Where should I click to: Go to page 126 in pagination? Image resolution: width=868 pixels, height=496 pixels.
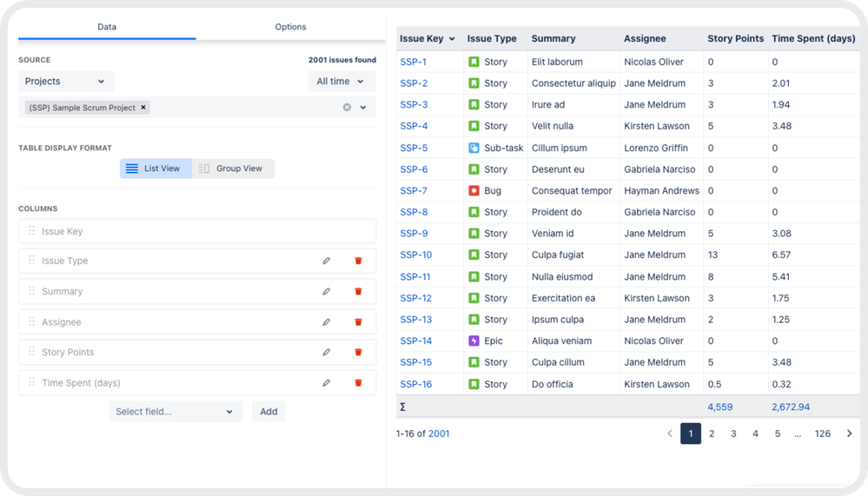[822, 433]
